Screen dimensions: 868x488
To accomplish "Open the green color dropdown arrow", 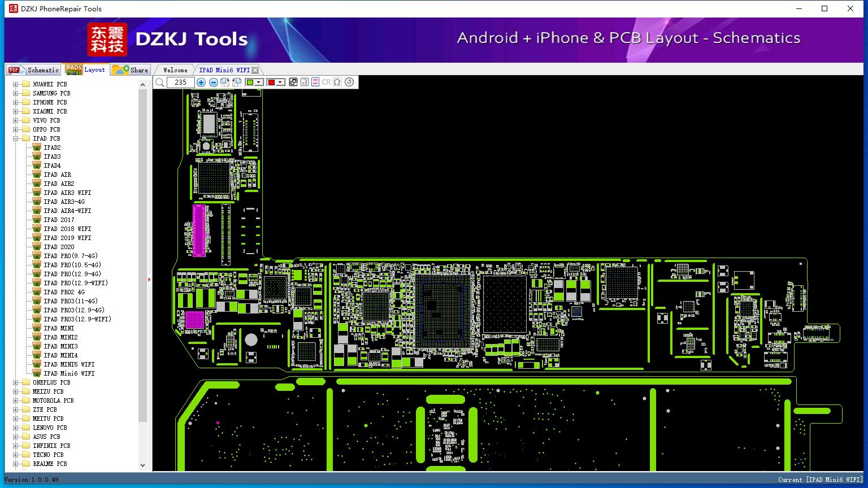I will click(x=259, y=82).
